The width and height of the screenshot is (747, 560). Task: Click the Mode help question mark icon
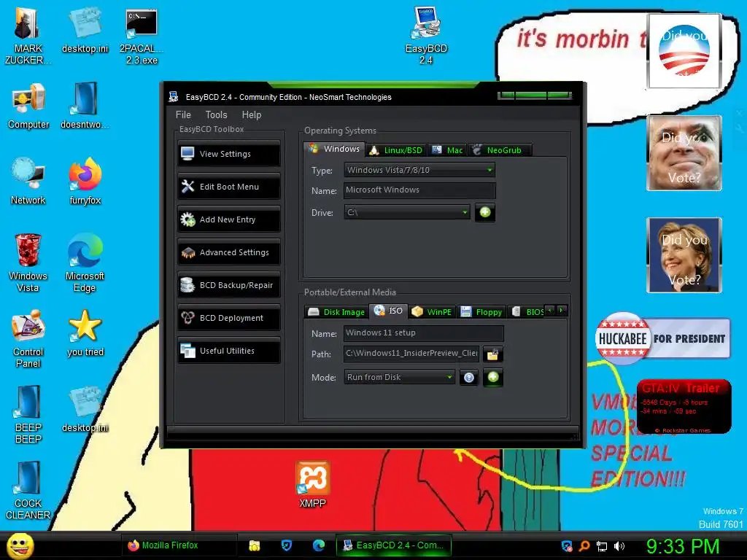pyautogui.click(x=469, y=378)
